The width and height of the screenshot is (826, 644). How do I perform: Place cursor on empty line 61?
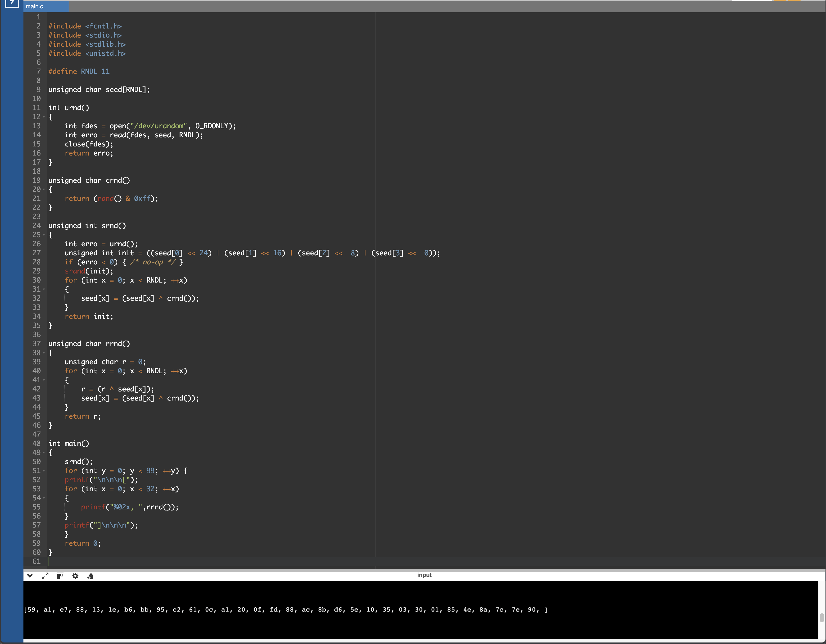[x=227, y=561]
